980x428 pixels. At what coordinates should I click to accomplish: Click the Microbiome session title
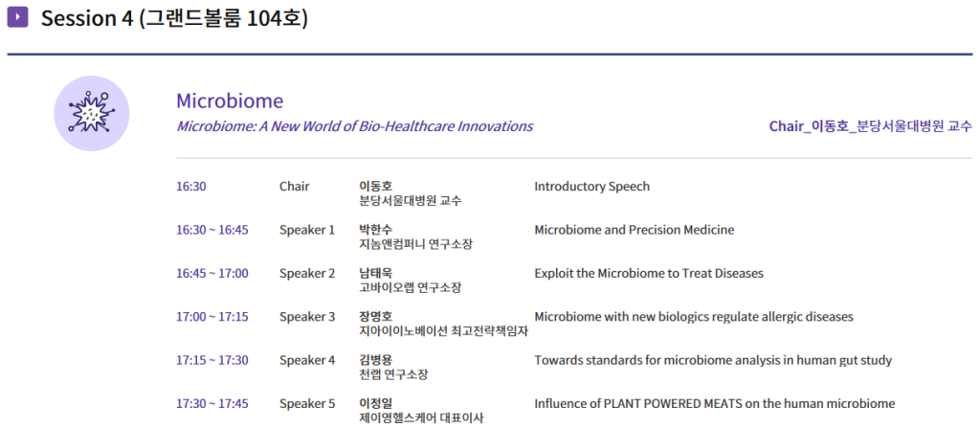(x=230, y=101)
